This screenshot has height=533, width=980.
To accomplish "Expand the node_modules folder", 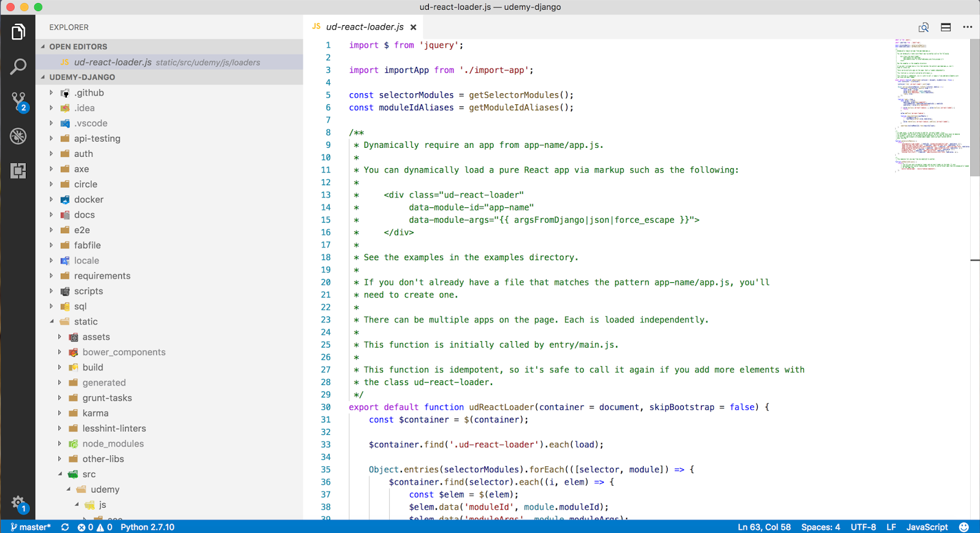I will [113, 443].
